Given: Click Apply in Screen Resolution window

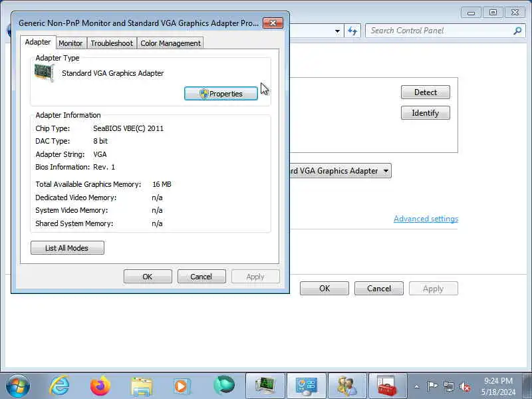Looking at the screenshot, I should click(434, 289).
